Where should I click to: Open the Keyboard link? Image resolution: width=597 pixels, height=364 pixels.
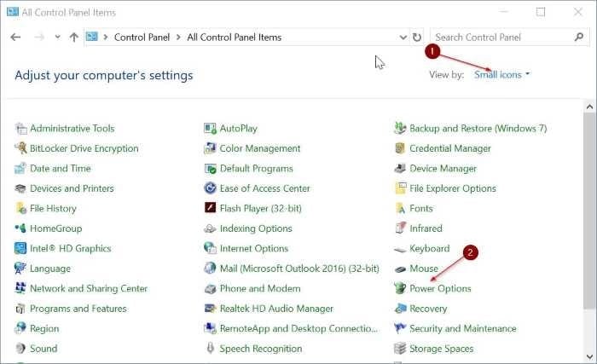430,249
